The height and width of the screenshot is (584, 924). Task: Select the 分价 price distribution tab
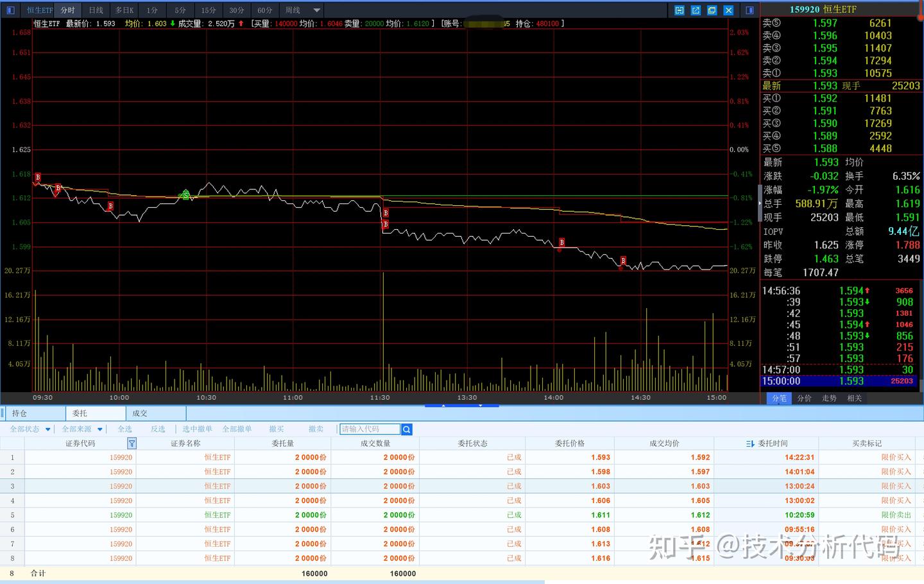(804, 399)
